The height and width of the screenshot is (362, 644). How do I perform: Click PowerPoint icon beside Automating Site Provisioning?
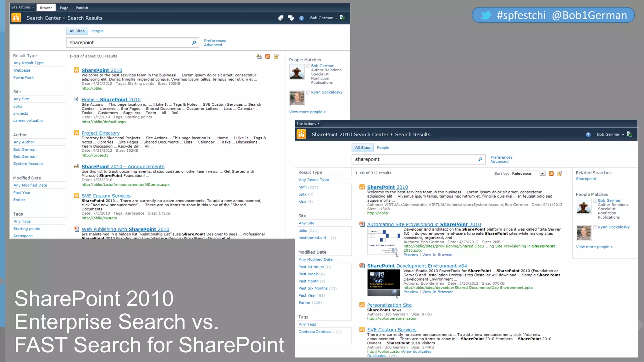tap(362, 224)
